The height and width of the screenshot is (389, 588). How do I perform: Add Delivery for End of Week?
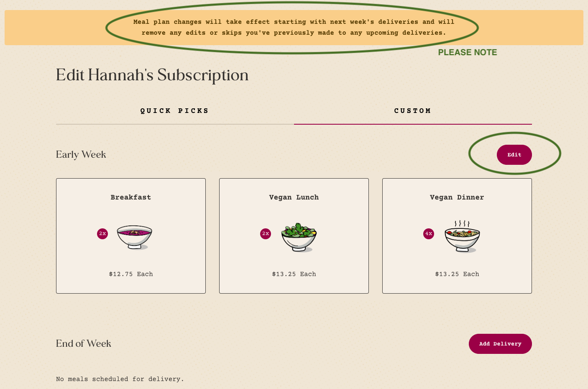500,344
